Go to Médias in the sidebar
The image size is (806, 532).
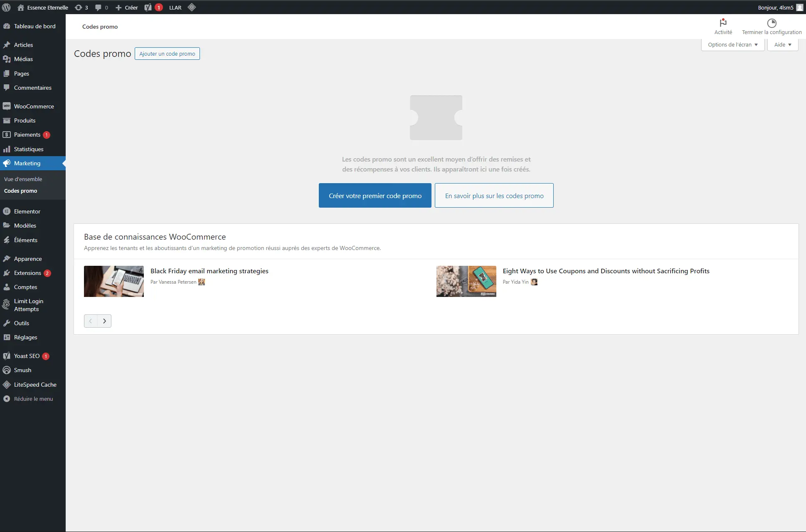(33, 59)
